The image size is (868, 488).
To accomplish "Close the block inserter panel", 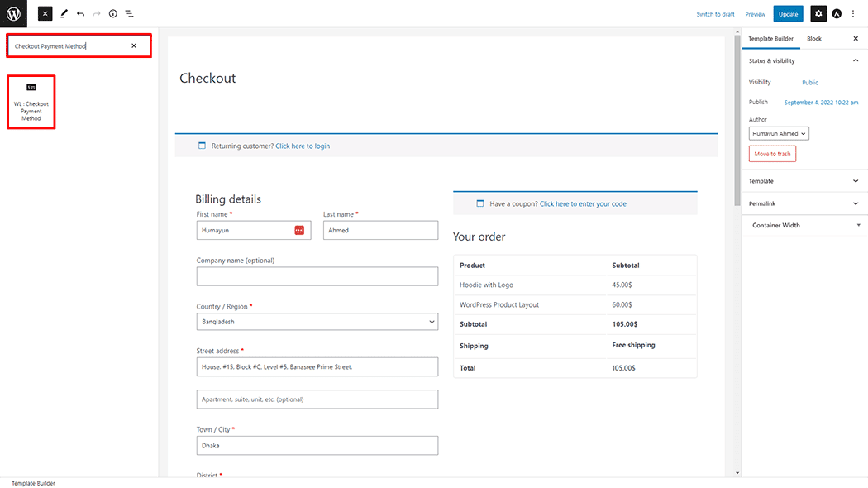I will 45,13.
